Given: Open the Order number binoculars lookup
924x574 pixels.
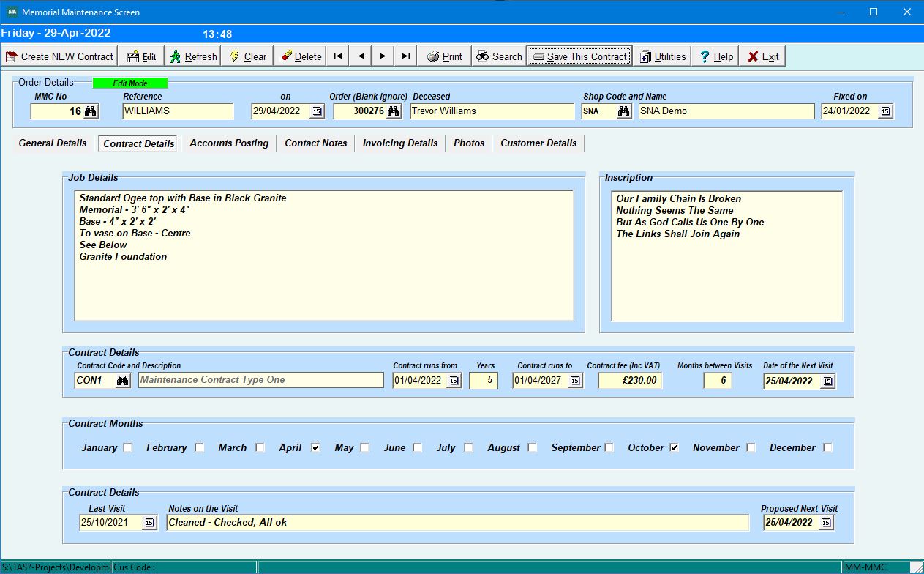Looking at the screenshot, I should [x=393, y=111].
